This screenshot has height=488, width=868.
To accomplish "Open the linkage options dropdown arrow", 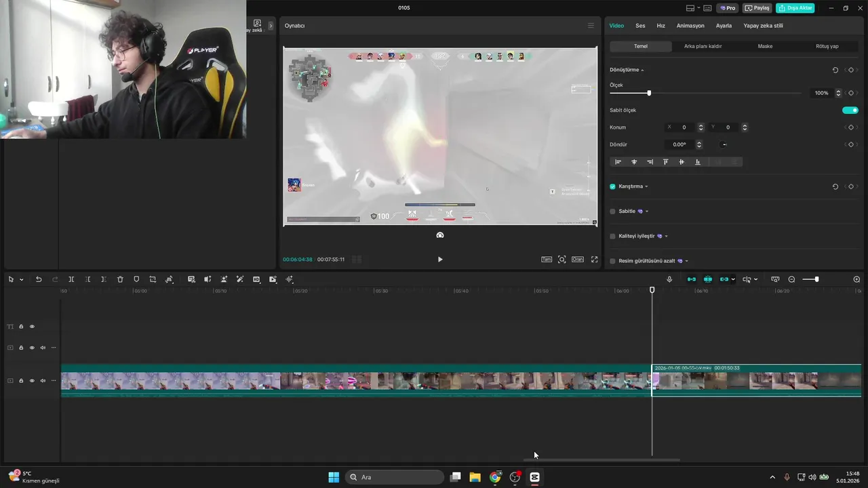I will (733, 279).
